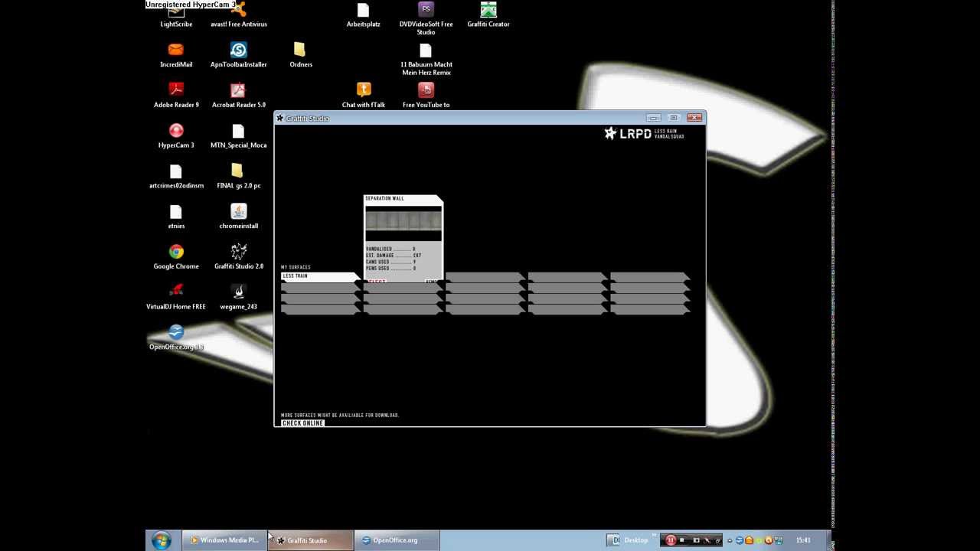Open VirtualDJ Home FREE desktop icon
This screenshot has width=980, height=551.
(x=176, y=298)
